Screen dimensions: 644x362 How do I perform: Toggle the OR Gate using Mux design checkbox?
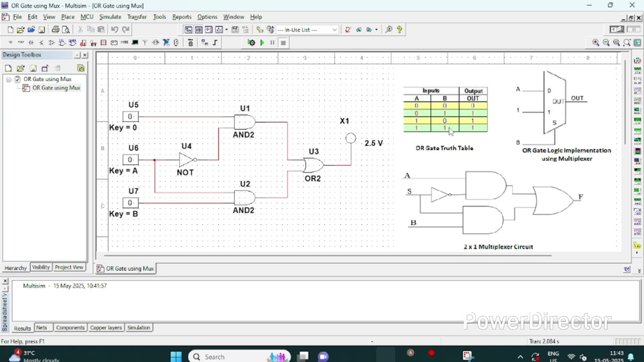18,79
